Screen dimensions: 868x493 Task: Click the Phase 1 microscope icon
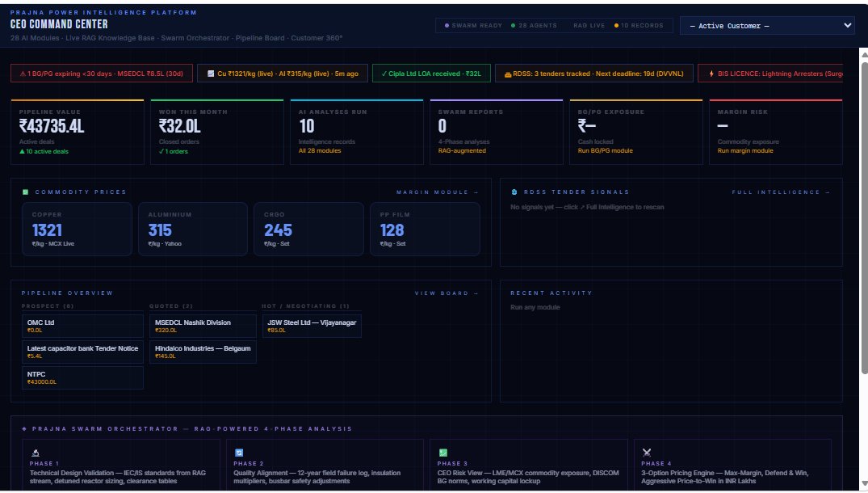35,453
